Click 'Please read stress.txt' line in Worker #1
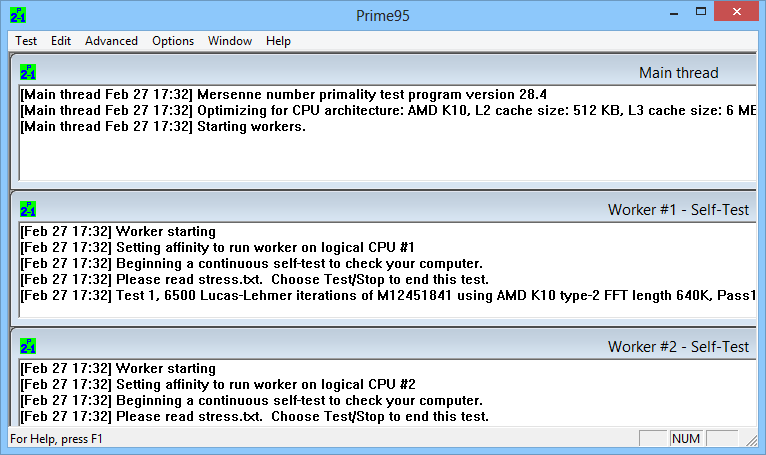 coord(255,280)
